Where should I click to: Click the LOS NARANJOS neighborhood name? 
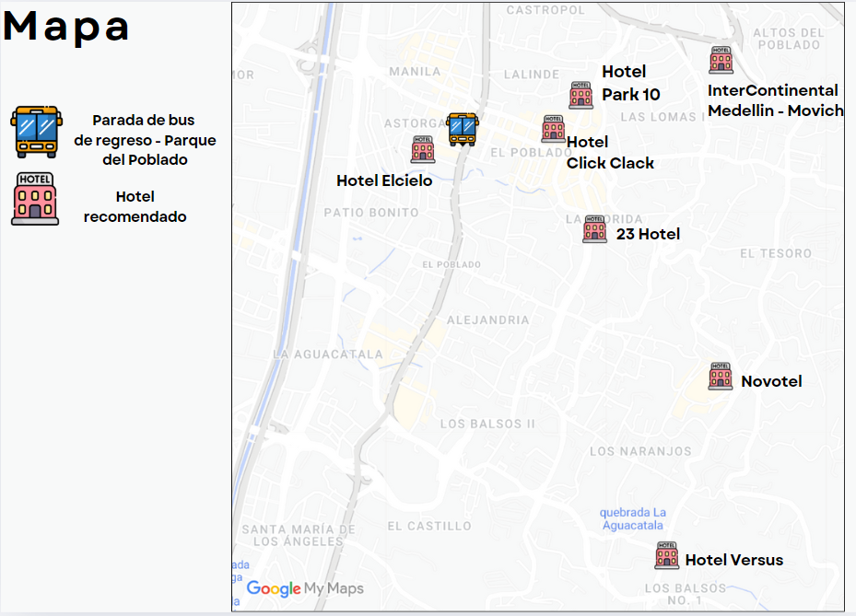point(640,451)
